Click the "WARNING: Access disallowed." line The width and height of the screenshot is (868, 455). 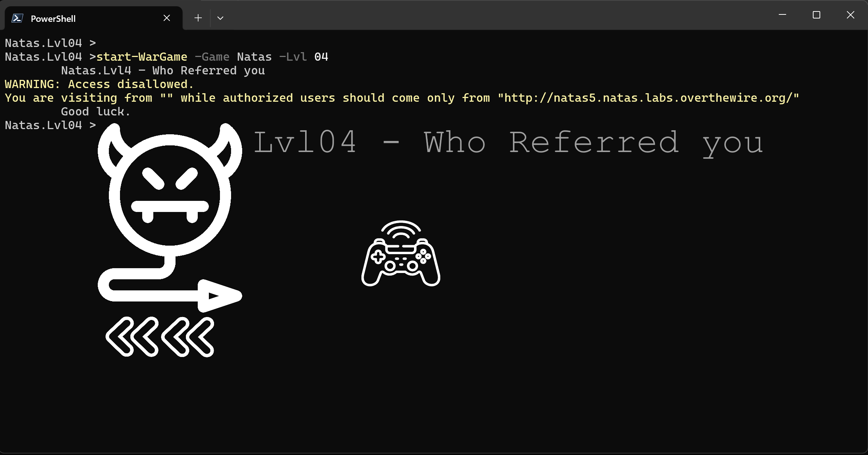99,84
